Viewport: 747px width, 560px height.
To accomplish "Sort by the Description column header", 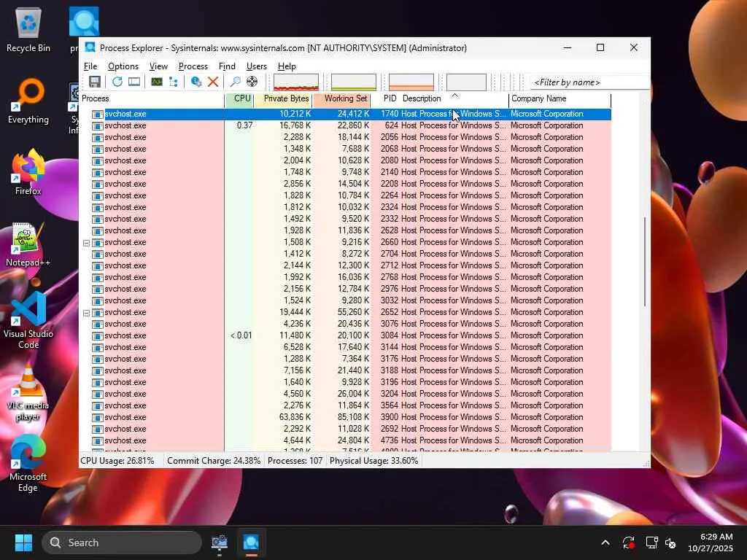I will click(x=454, y=98).
